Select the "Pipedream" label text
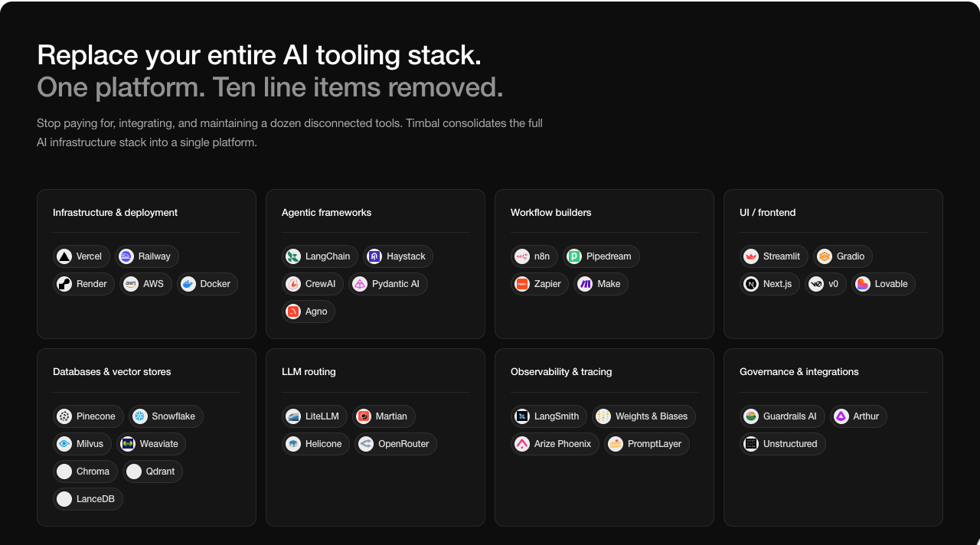The height and width of the screenshot is (545, 980). point(609,256)
